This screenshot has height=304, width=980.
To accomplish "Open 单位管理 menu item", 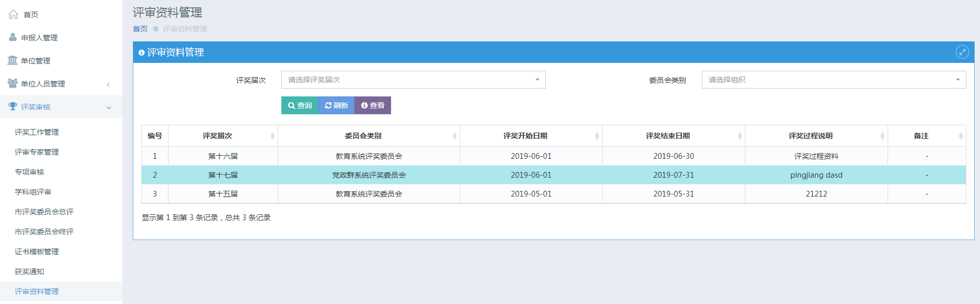I will click(x=36, y=61).
